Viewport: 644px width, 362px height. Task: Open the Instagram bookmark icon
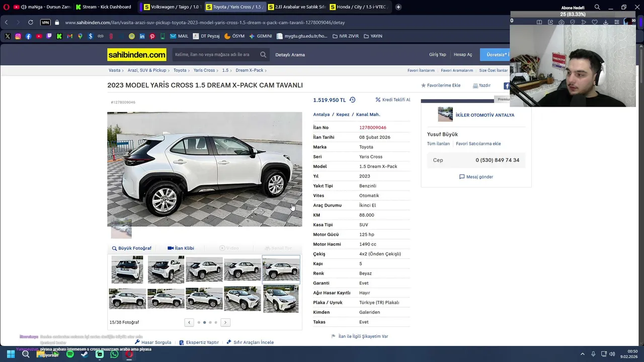[x=18, y=36]
